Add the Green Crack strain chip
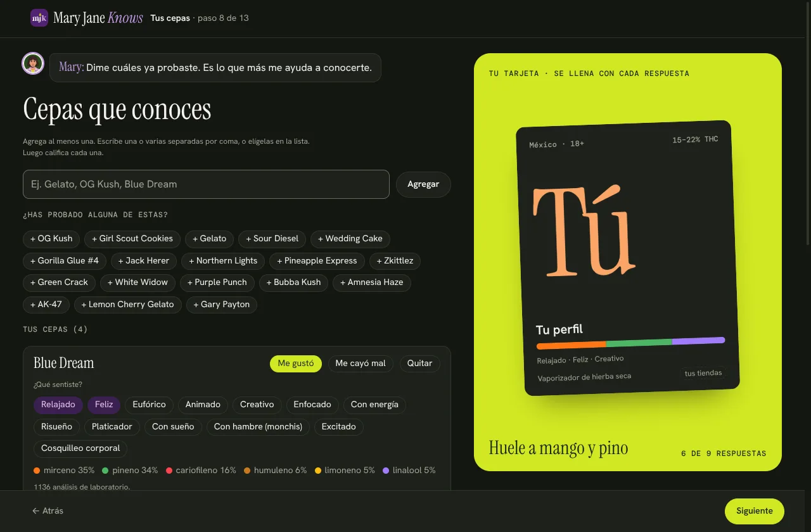Image resolution: width=811 pixels, height=532 pixels. tap(59, 282)
